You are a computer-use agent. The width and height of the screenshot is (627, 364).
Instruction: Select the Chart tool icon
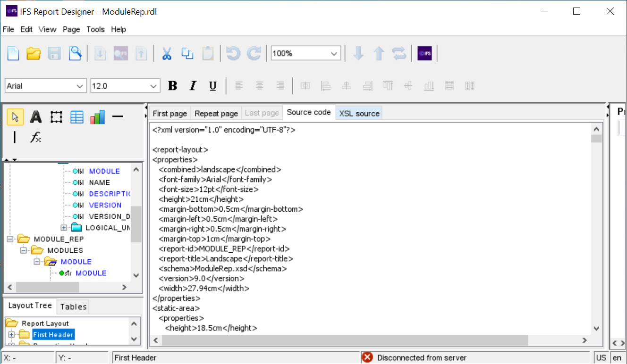click(x=97, y=117)
